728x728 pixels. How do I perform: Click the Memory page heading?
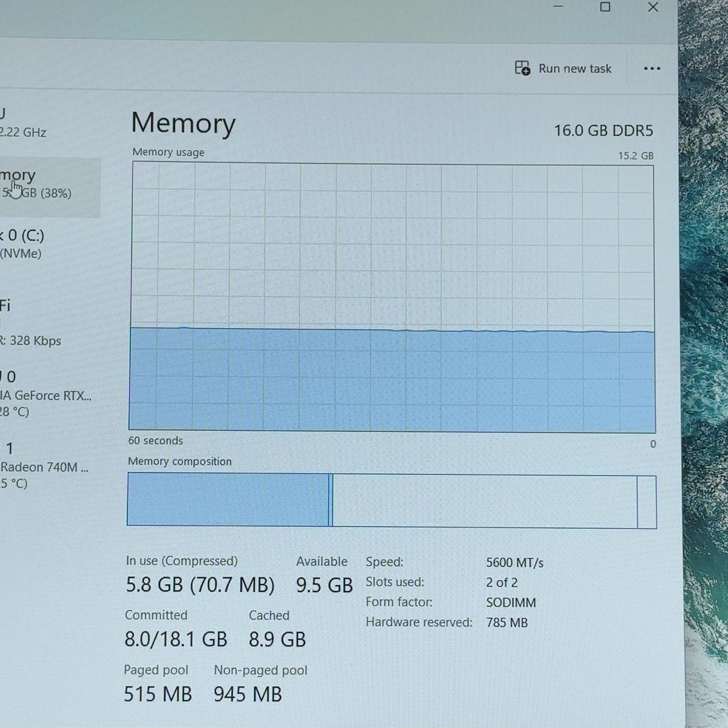click(x=183, y=123)
